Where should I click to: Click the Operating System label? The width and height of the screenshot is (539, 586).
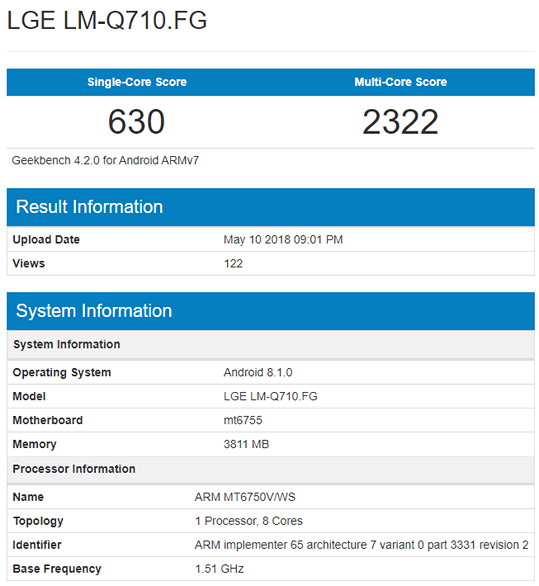[62, 373]
